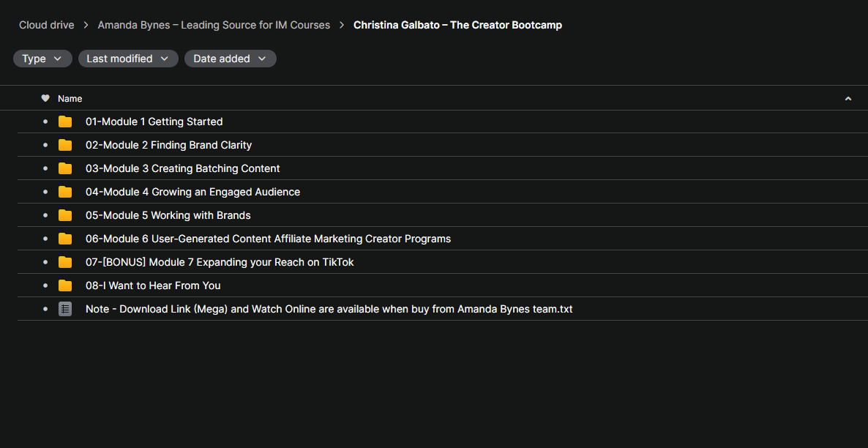The width and height of the screenshot is (868, 448).
Task: Select the Christina Galbato current folder breadcrumb
Action: click(x=457, y=25)
